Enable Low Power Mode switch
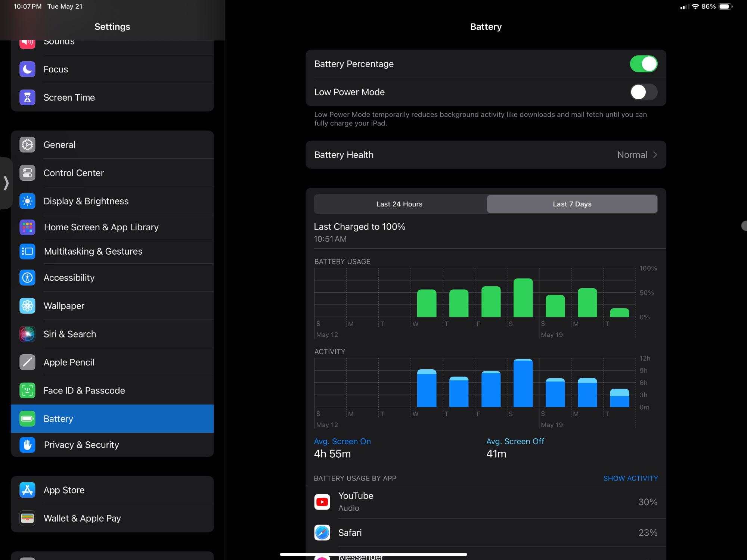 tap(643, 92)
